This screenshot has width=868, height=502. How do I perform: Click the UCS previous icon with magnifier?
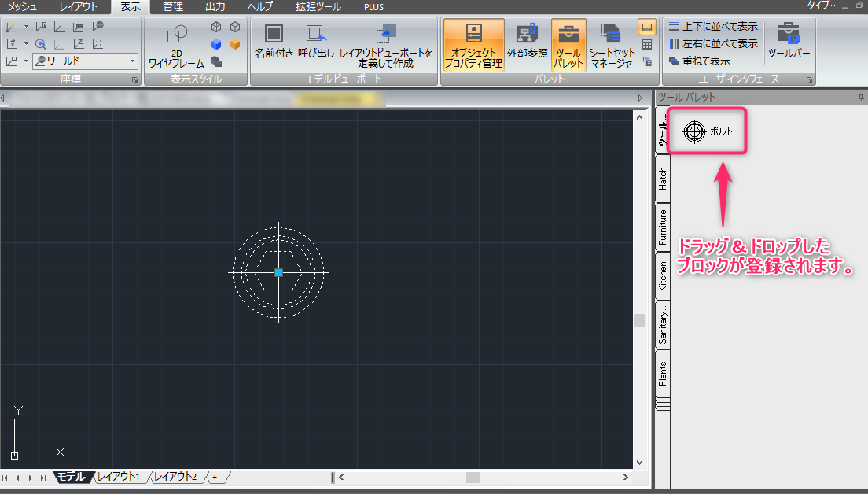[41, 44]
